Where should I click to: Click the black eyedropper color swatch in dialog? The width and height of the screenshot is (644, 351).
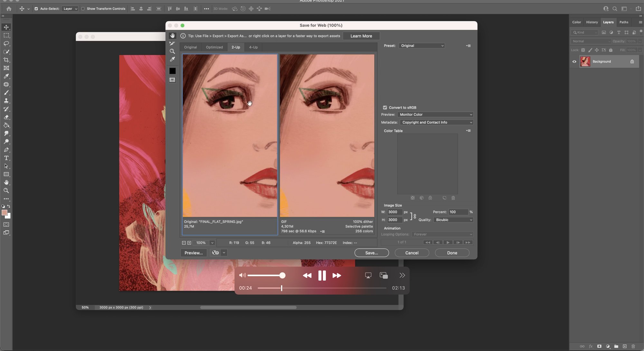click(172, 71)
